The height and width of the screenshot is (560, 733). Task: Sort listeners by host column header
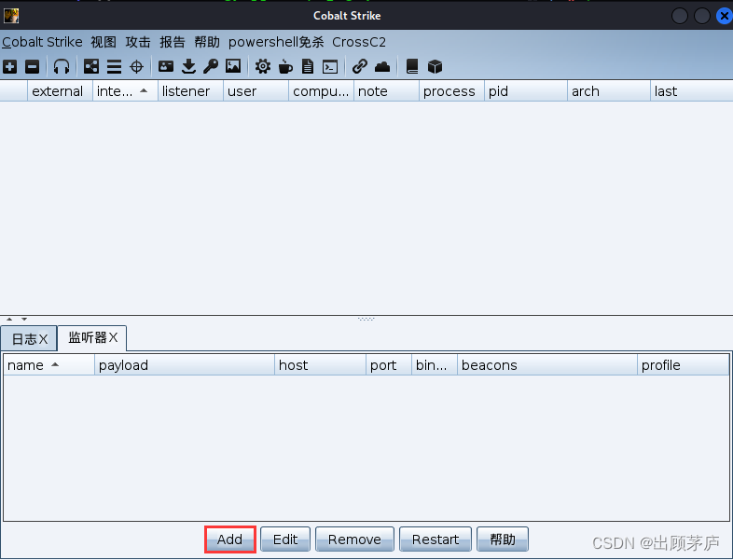point(320,364)
